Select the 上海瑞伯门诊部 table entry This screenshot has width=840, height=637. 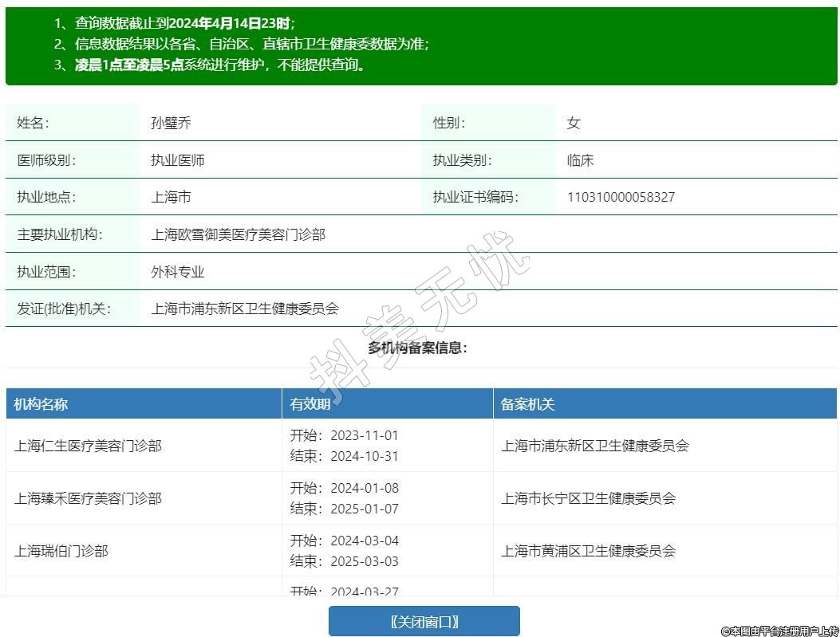click(61, 551)
